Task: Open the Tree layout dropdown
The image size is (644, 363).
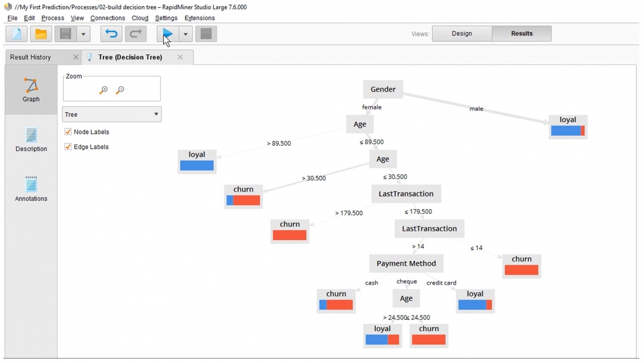Action: pos(112,114)
